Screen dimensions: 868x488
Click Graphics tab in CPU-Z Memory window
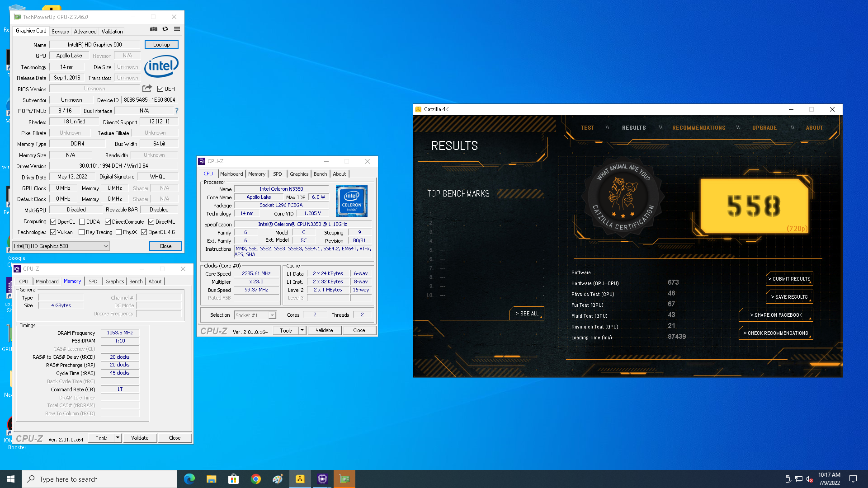click(114, 282)
